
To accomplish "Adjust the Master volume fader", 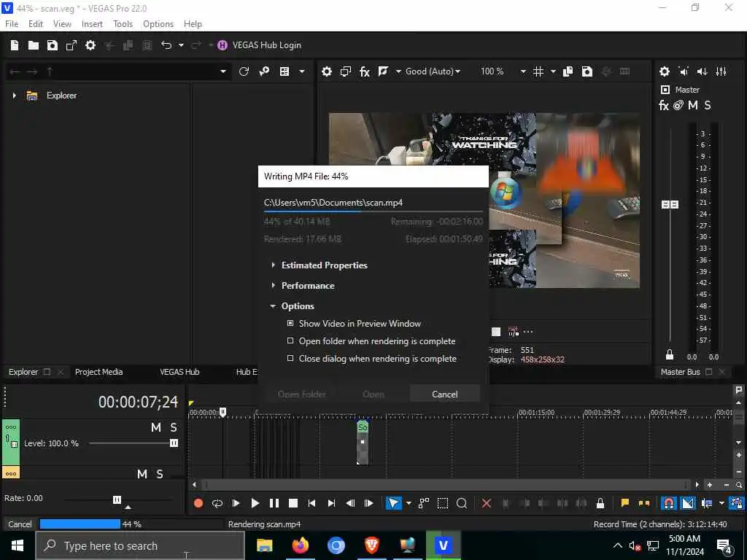I will coord(670,204).
